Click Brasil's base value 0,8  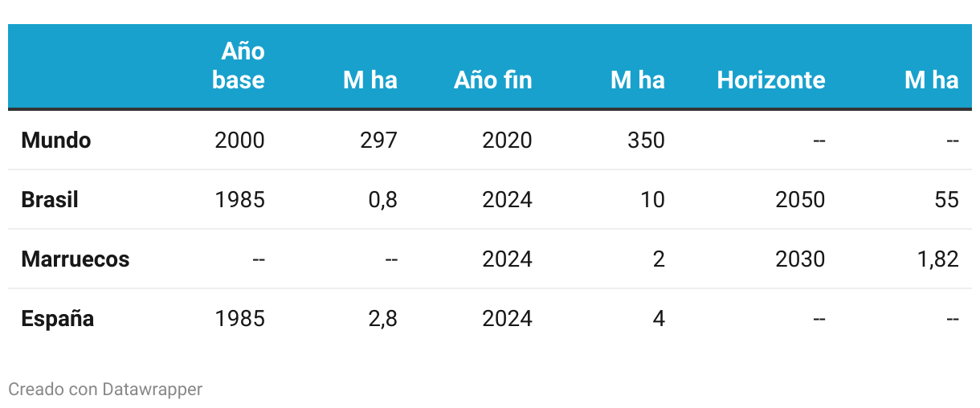[x=383, y=200]
